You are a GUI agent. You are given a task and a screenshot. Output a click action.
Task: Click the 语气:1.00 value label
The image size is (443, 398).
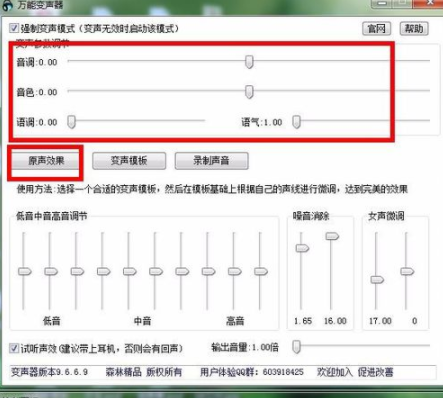coord(262,122)
